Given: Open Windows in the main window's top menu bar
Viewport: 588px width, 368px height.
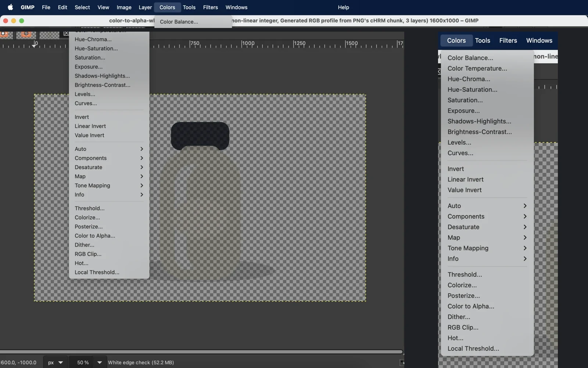Looking at the screenshot, I should tap(236, 7).
